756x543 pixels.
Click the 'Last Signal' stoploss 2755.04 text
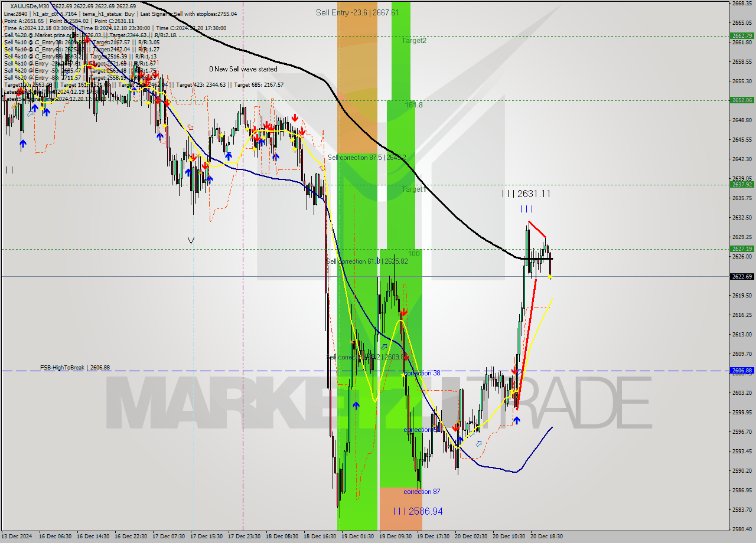click(x=188, y=14)
